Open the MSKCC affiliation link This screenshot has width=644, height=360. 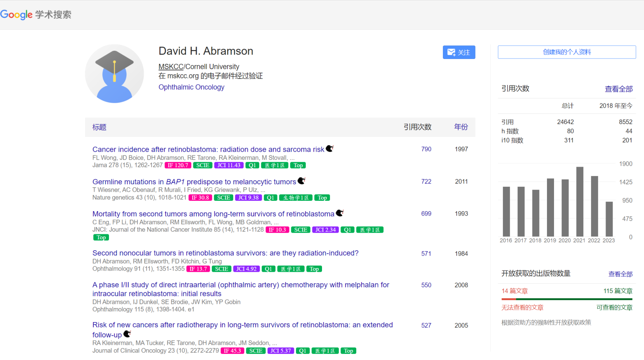pos(170,67)
